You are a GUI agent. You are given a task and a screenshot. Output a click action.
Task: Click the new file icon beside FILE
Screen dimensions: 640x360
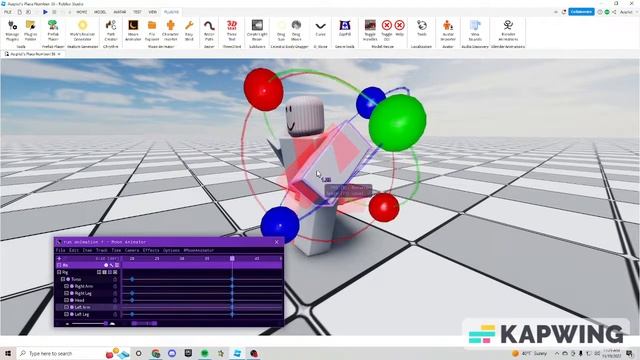pyautogui.click(x=20, y=12)
